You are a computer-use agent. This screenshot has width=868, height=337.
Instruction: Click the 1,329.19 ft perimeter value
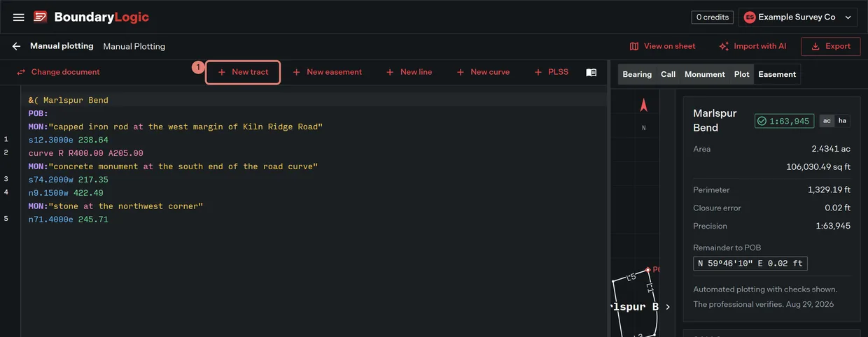(829, 189)
